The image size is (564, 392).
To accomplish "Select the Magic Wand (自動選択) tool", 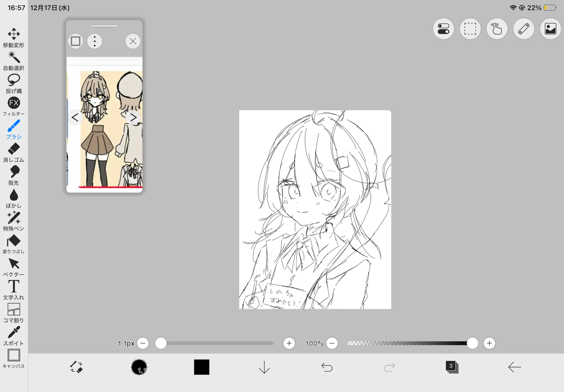I will coord(14,61).
